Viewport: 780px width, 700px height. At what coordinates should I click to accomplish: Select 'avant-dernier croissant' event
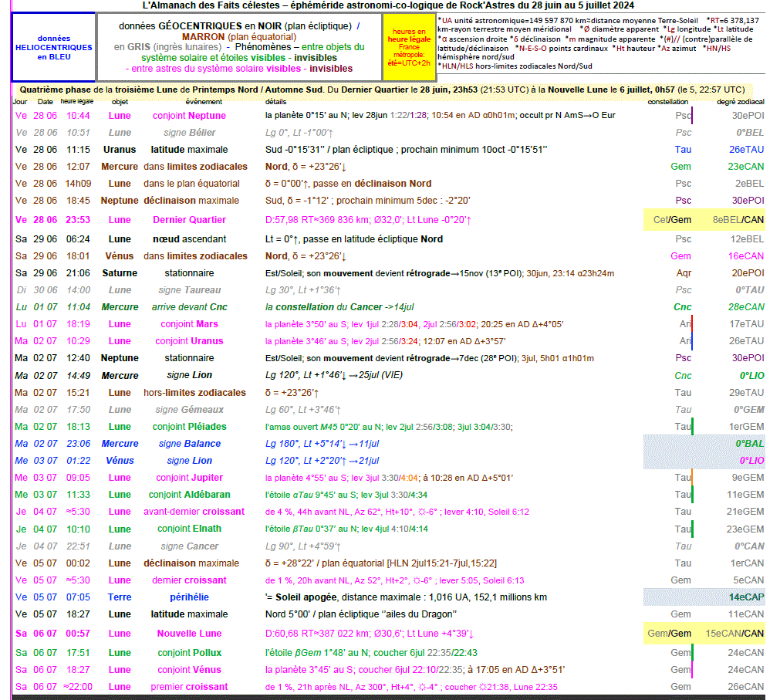(x=194, y=512)
